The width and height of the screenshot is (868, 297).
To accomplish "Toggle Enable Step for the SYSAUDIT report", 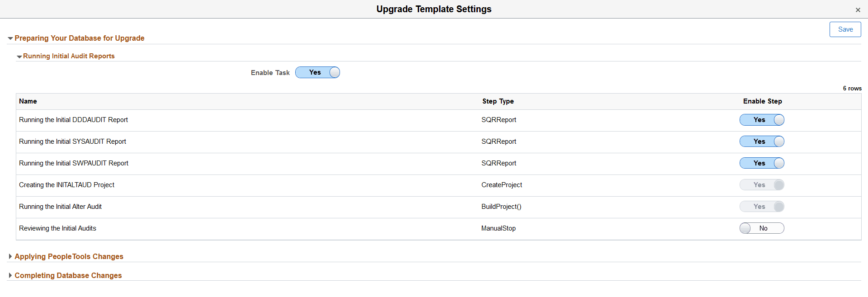I will 762,141.
